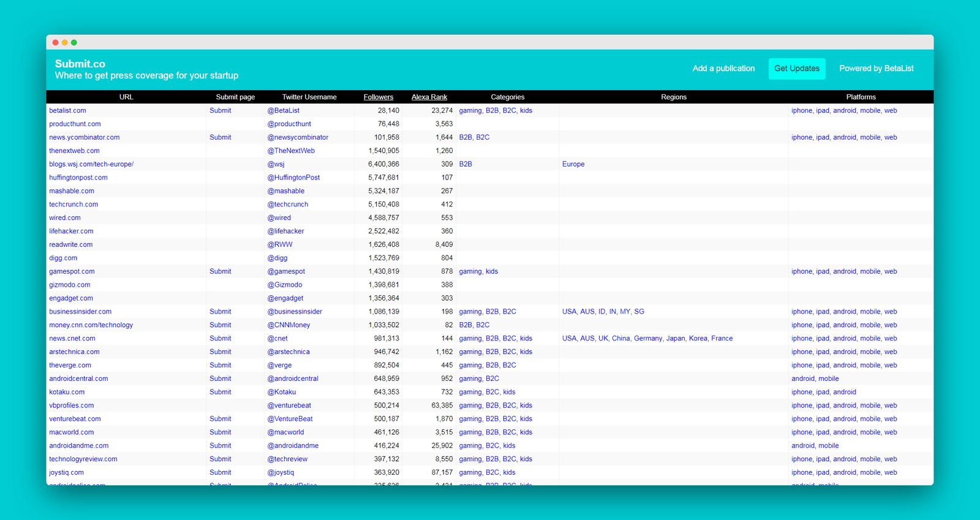Open gizmodo.com URL link
This screenshot has width=980, height=520.
coord(70,285)
